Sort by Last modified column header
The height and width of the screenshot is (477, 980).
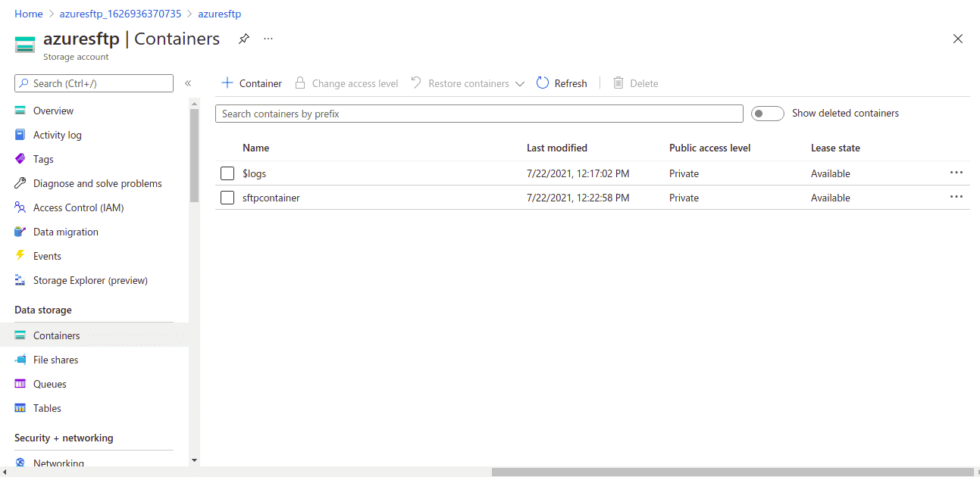pos(557,148)
